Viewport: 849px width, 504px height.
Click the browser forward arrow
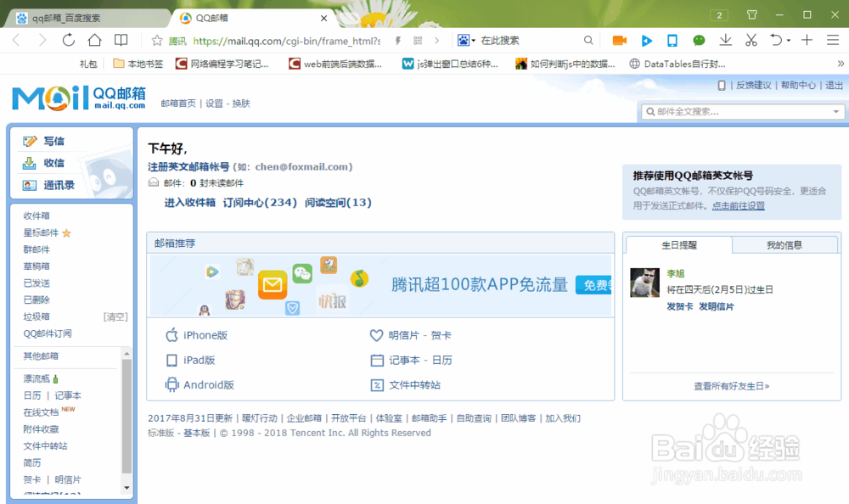(42, 40)
